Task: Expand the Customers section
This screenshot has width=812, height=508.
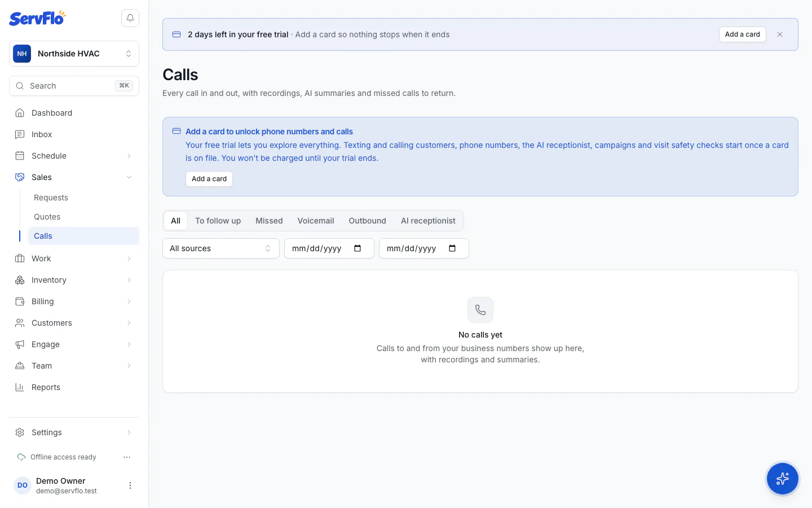Action: tap(74, 323)
